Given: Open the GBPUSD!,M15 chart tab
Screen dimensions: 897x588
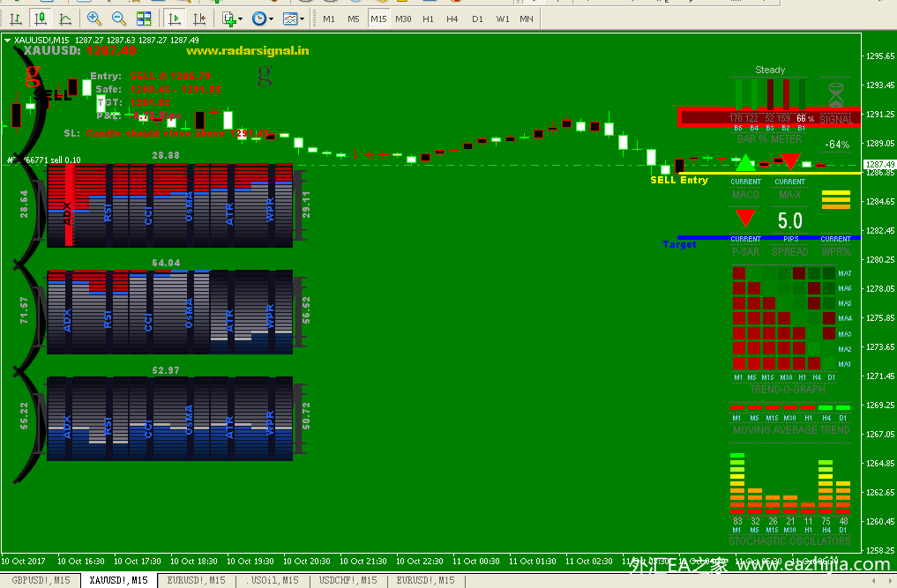Looking at the screenshot, I should tap(41, 580).
